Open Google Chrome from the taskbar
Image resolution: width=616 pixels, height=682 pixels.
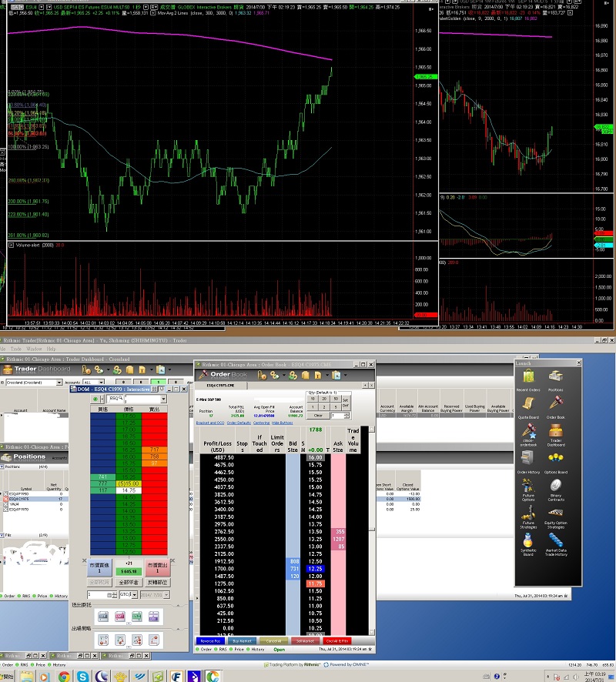click(64, 677)
